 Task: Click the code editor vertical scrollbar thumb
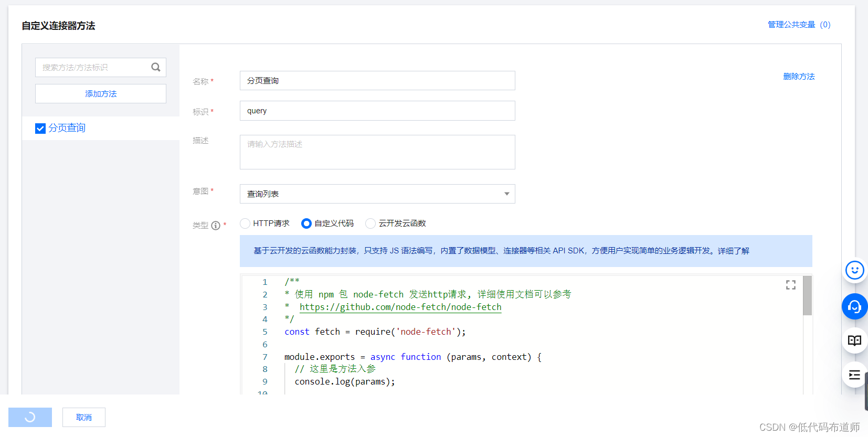(808, 295)
